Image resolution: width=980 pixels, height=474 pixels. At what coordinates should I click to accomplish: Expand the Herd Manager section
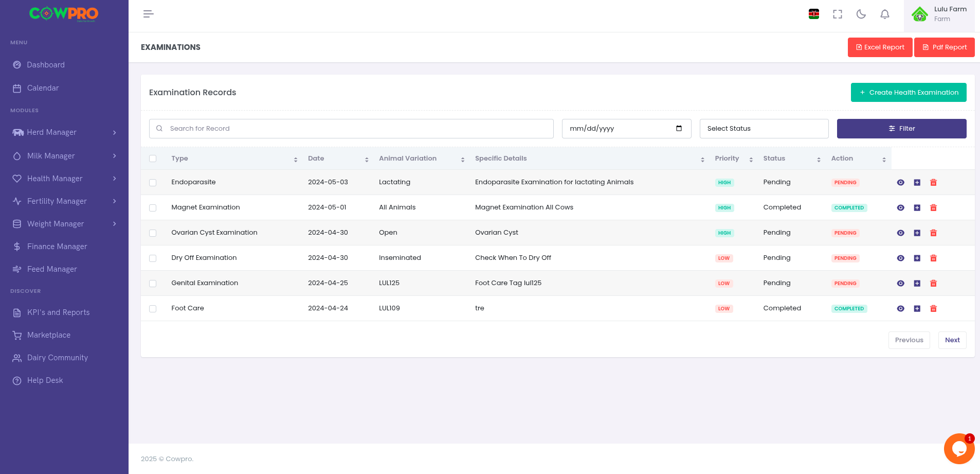51,132
